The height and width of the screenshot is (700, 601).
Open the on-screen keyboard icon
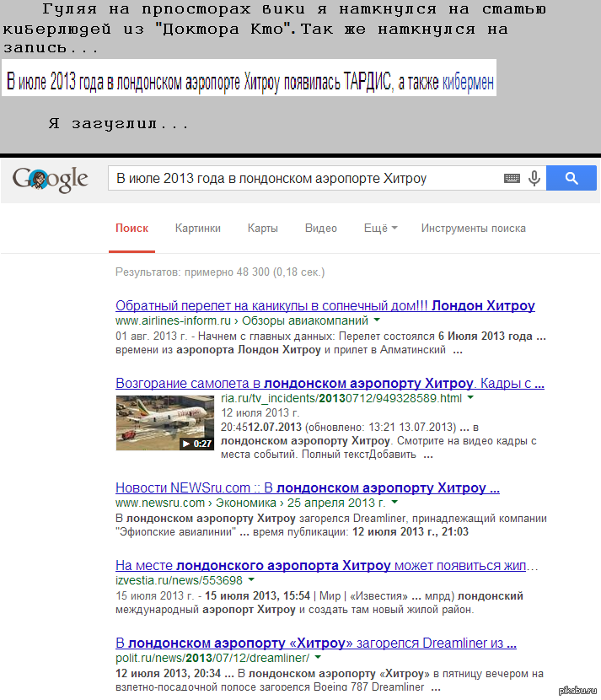512,179
